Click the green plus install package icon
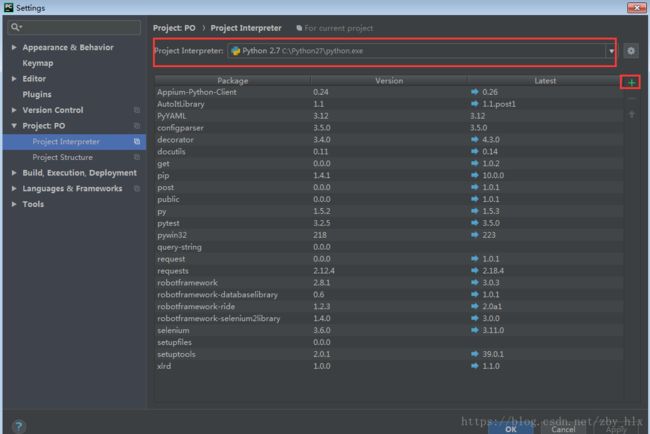Image resolution: width=650 pixels, height=434 pixels. pyautogui.click(x=631, y=83)
